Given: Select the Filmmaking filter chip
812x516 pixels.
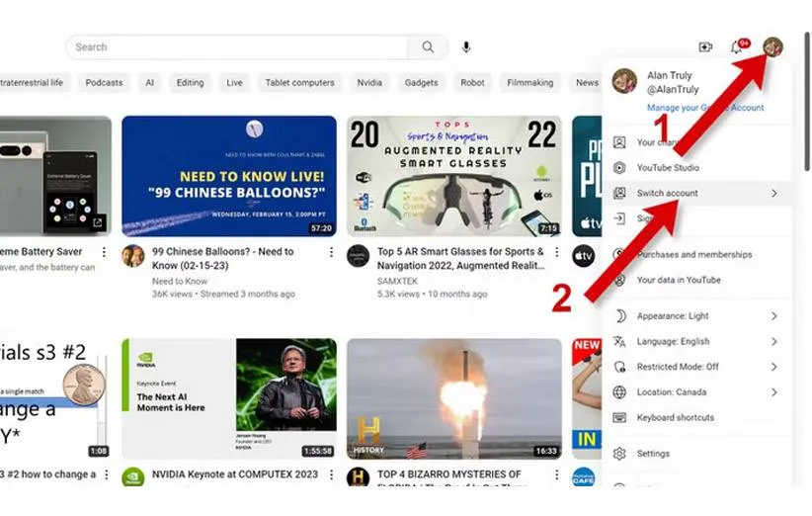Looking at the screenshot, I should coord(530,83).
